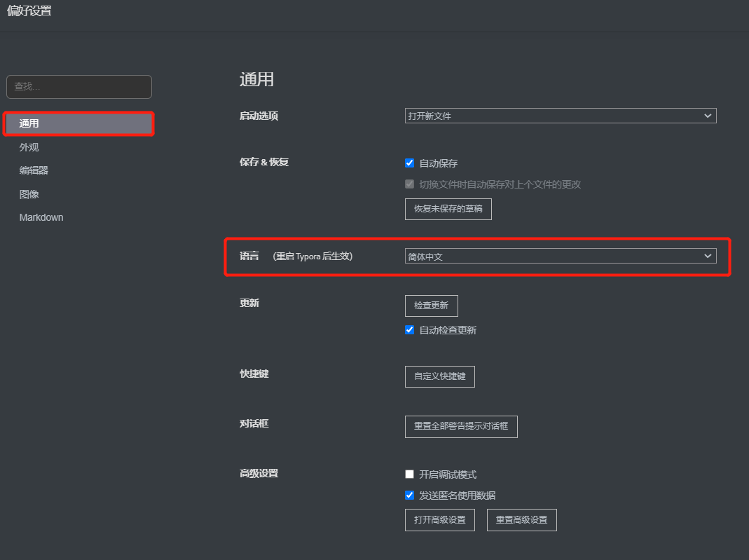
Task: Enable 开启调试模式
Action: coord(409,474)
